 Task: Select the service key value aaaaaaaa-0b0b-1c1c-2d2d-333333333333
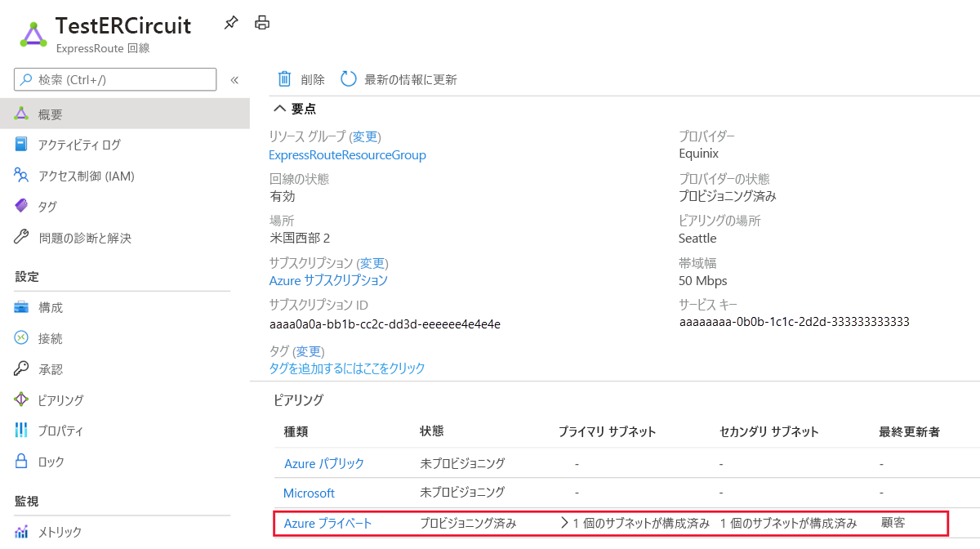click(794, 322)
